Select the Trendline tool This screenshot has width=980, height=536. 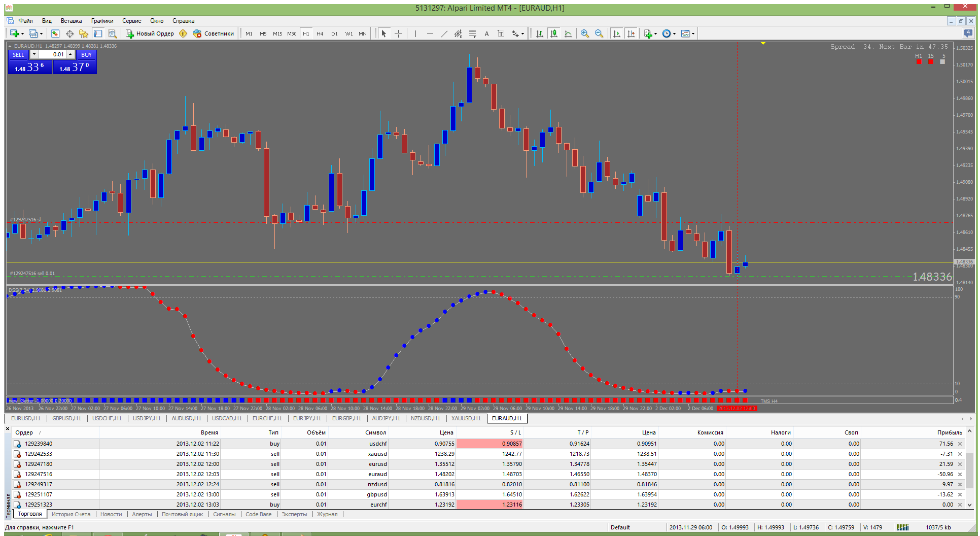click(x=444, y=33)
